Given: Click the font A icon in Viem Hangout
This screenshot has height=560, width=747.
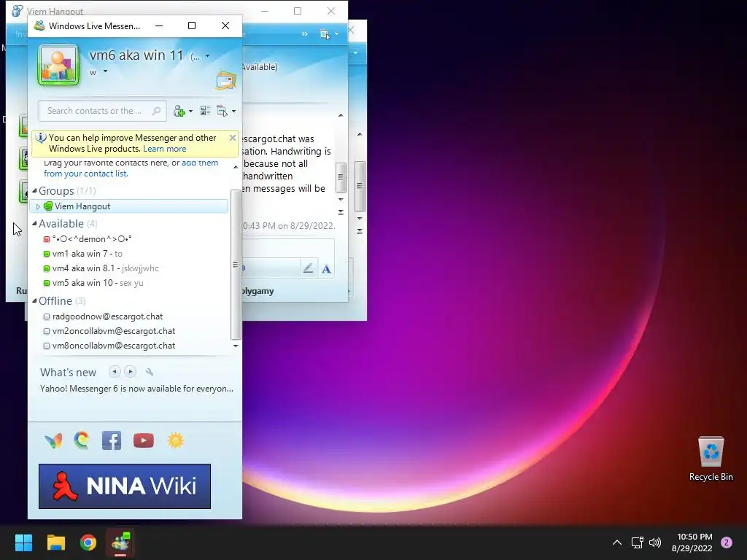Looking at the screenshot, I should click(x=326, y=269).
